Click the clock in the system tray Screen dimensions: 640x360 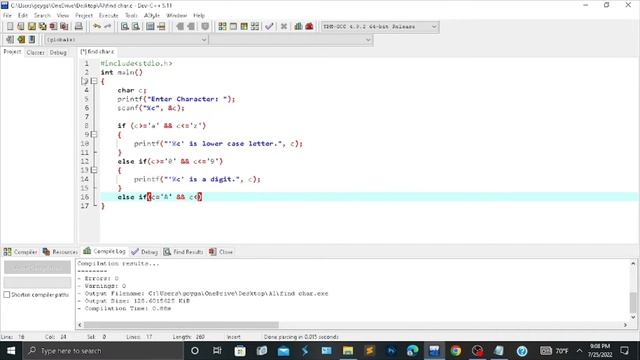tap(600, 351)
